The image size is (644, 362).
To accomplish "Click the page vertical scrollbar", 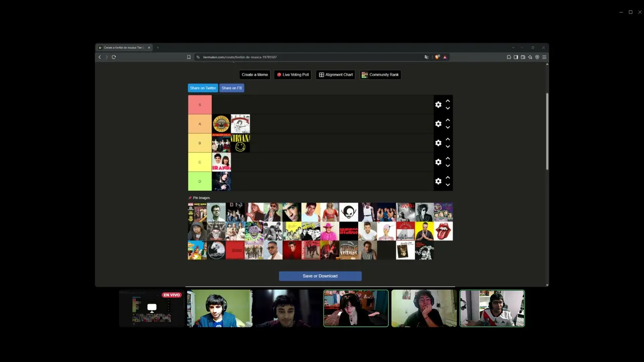I will click(547, 132).
